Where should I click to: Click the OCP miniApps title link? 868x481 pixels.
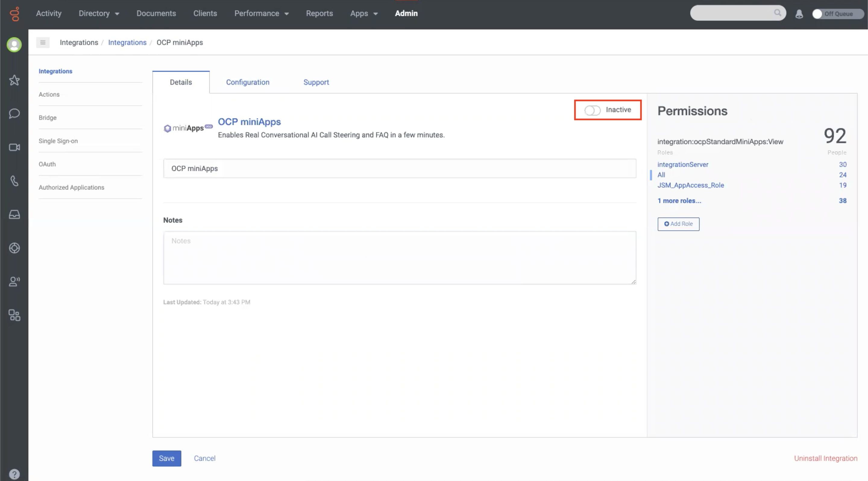[x=249, y=121]
